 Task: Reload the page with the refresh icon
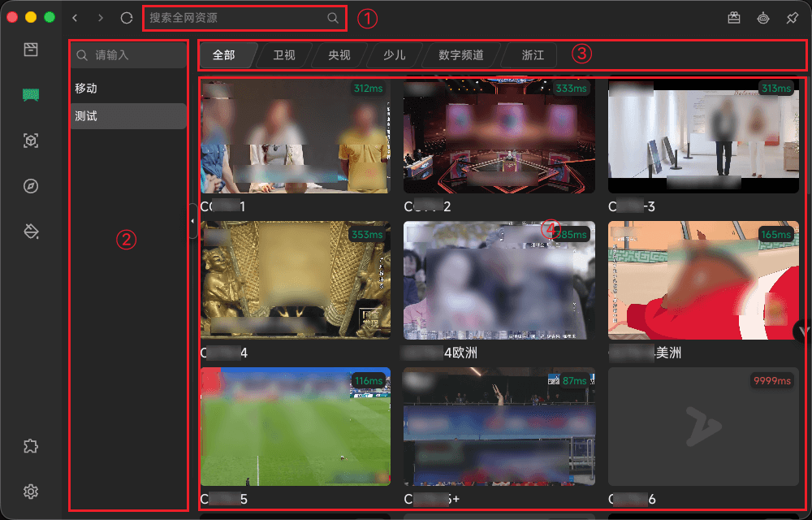126,18
